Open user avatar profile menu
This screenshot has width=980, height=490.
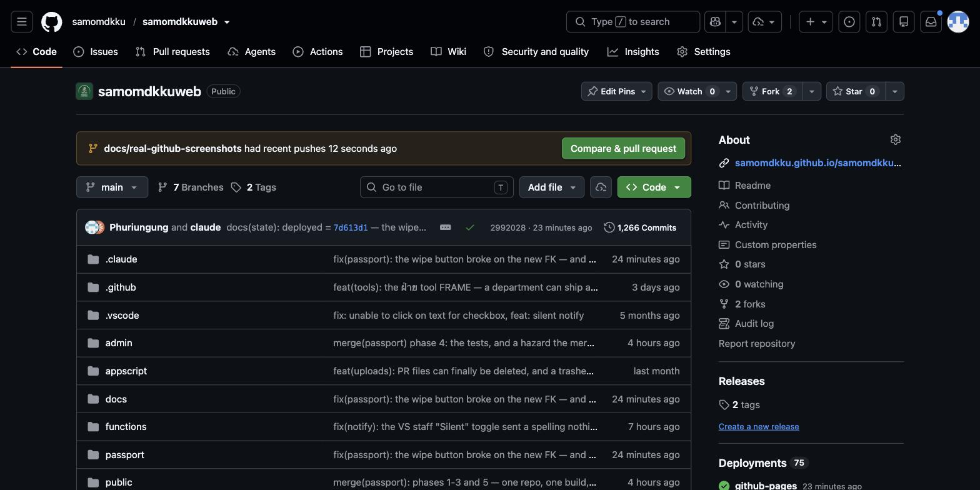958,22
